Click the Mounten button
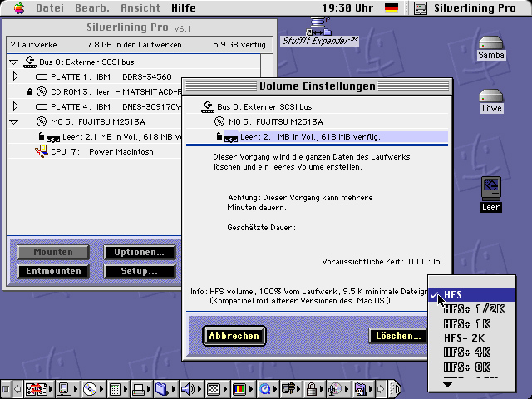The height and width of the screenshot is (399, 532). [x=53, y=252]
